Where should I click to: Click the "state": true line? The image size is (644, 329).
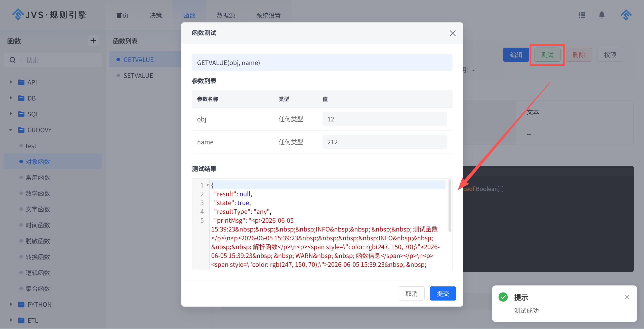(x=232, y=203)
